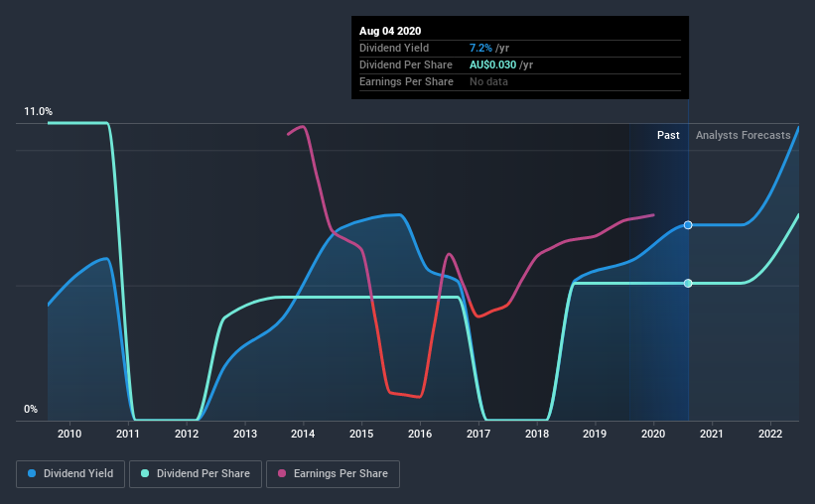
Task: Click the 2010 x-axis label
Action: pyautogui.click(x=69, y=434)
